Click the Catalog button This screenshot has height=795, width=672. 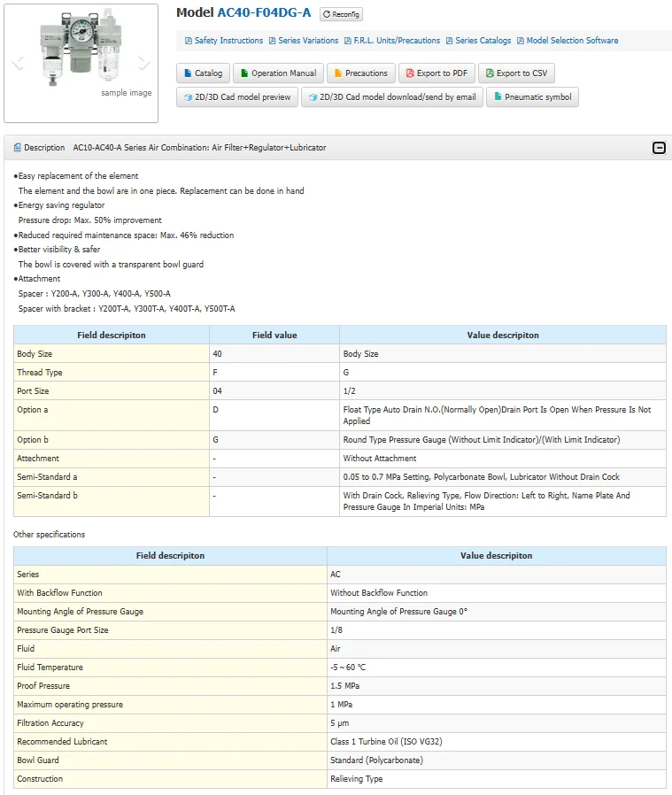pyautogui.click(x=204, y=73)
